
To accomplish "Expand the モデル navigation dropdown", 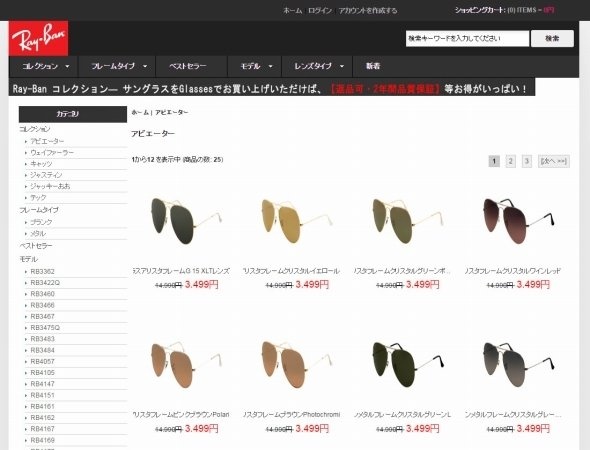I will coord(255,66).
